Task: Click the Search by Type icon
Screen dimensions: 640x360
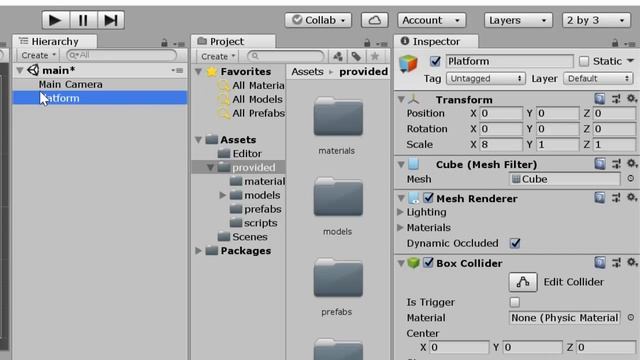Action: tap(338, 56)
